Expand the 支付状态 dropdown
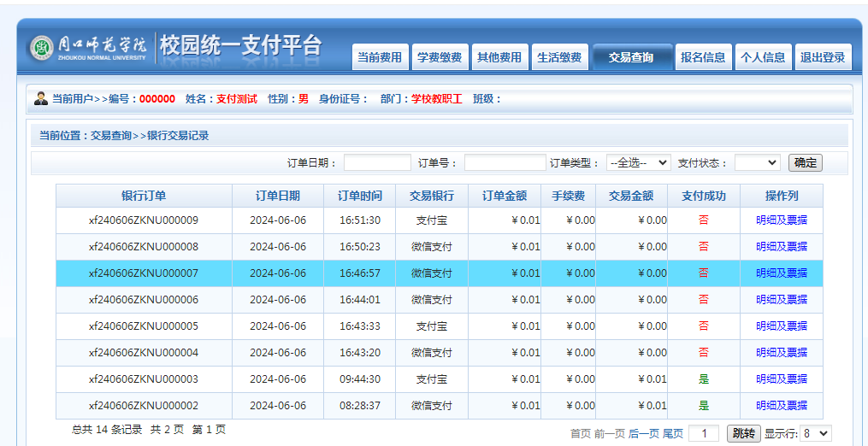Image resolution: width=868 pixels, height=446 pixels. point(758,162)
